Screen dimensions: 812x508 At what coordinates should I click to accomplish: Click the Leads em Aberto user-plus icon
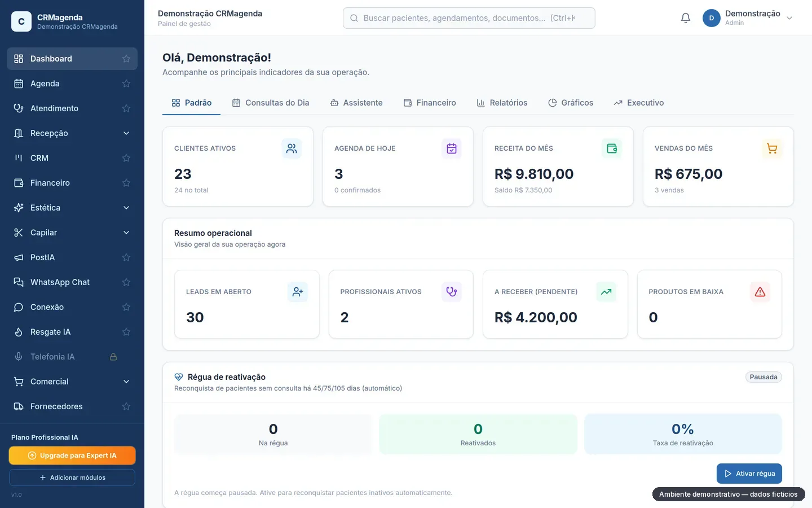click(298, 292)
